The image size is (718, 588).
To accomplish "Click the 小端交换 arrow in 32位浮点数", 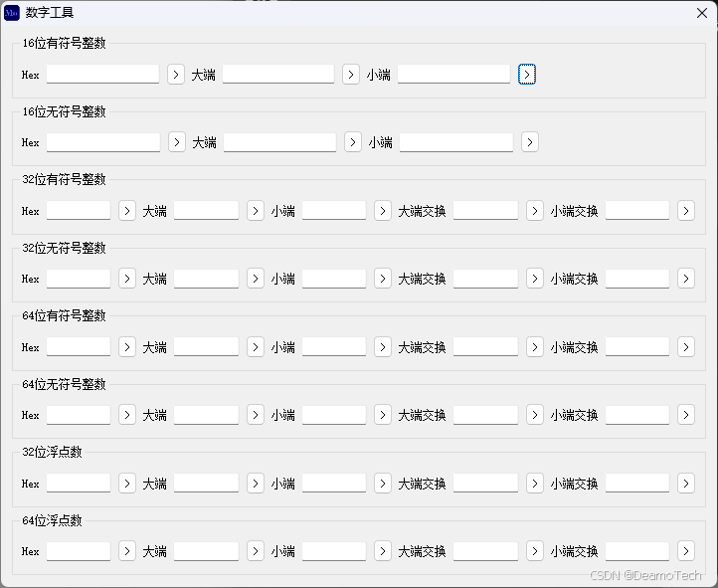I will click(686, 484).
